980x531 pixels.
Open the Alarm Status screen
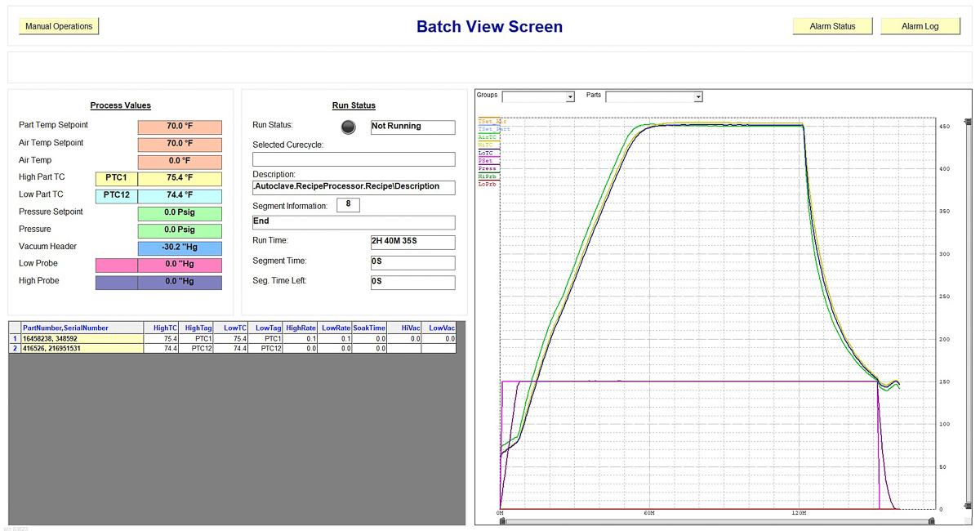coord(832,26)
